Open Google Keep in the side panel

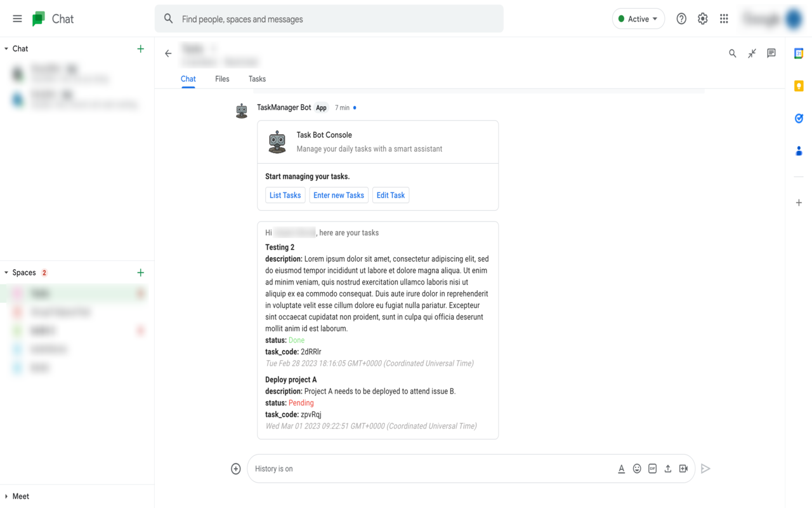[x=799, y=85]
